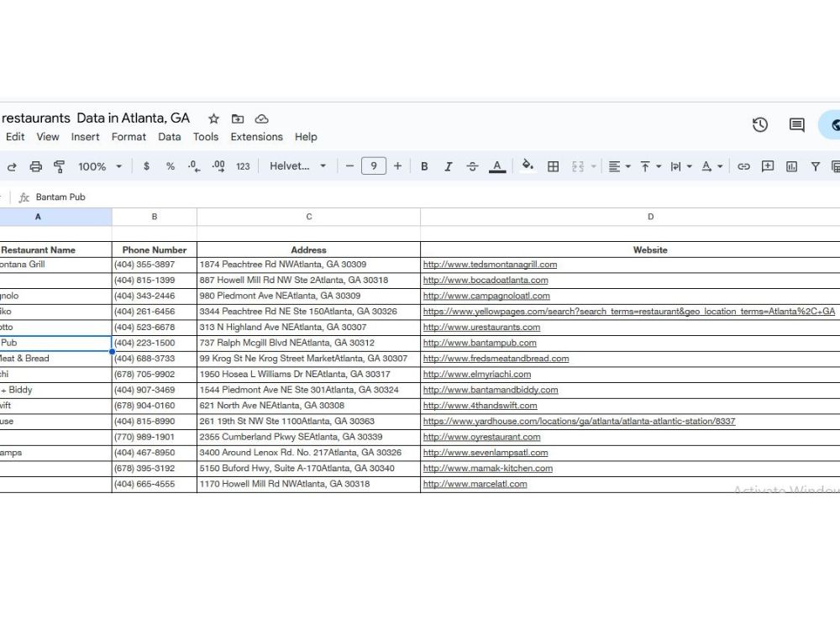Image resolution: width=840 pixels, height=630 pixels.
Task: Click the redo arrow icon
Action: click(11, 166)
